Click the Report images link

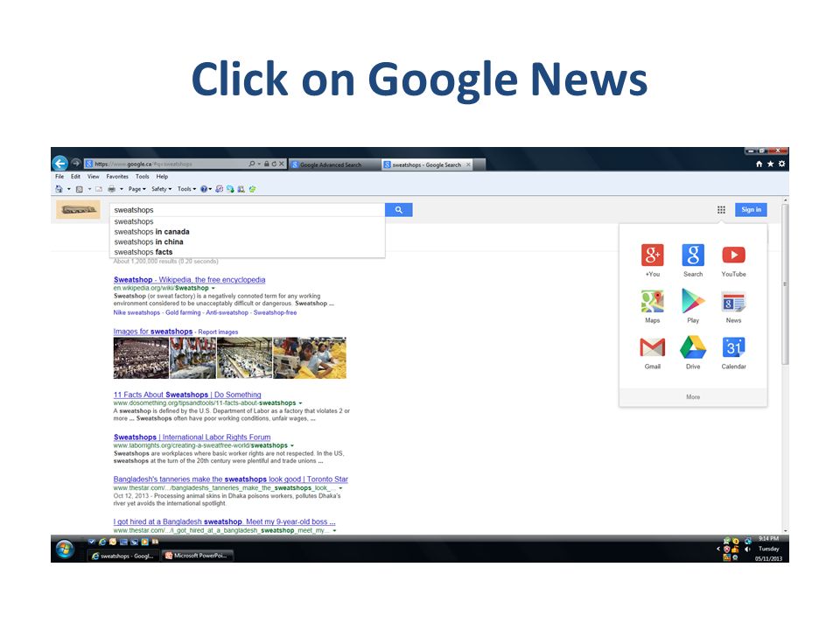[x=218, y=332]
